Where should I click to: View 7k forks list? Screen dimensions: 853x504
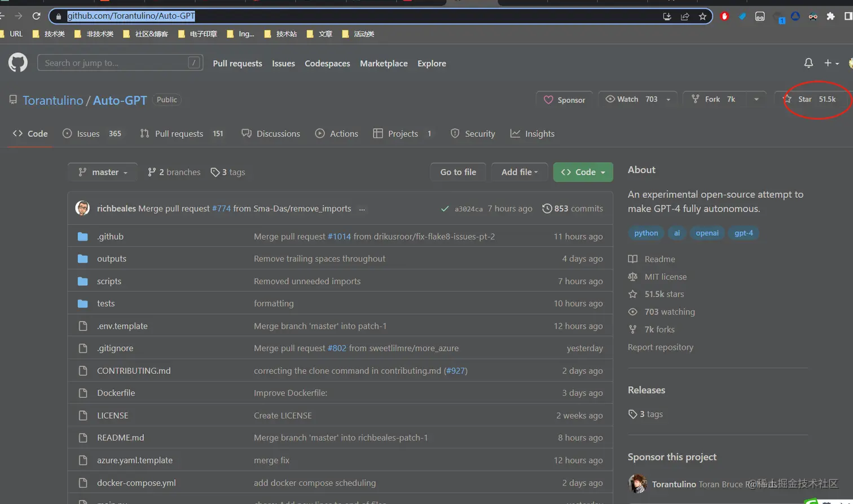pos(651,329)
